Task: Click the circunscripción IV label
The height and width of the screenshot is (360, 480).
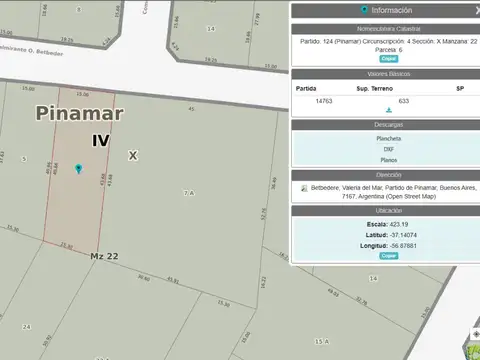Action: (x=101, y=140)
